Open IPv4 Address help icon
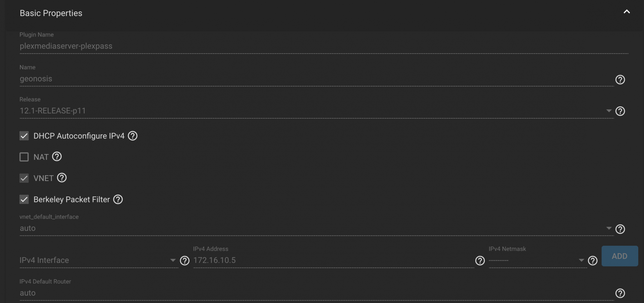 480,261
